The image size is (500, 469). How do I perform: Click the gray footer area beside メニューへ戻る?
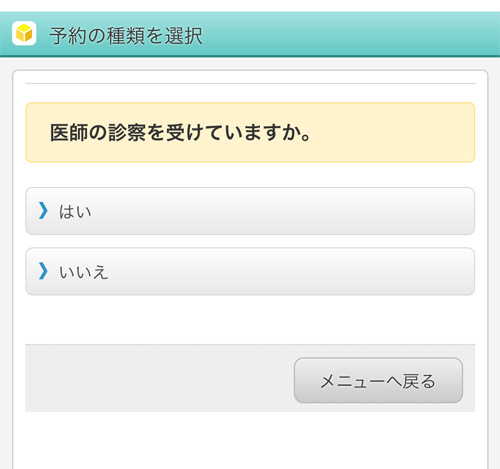tap(159, 378)
